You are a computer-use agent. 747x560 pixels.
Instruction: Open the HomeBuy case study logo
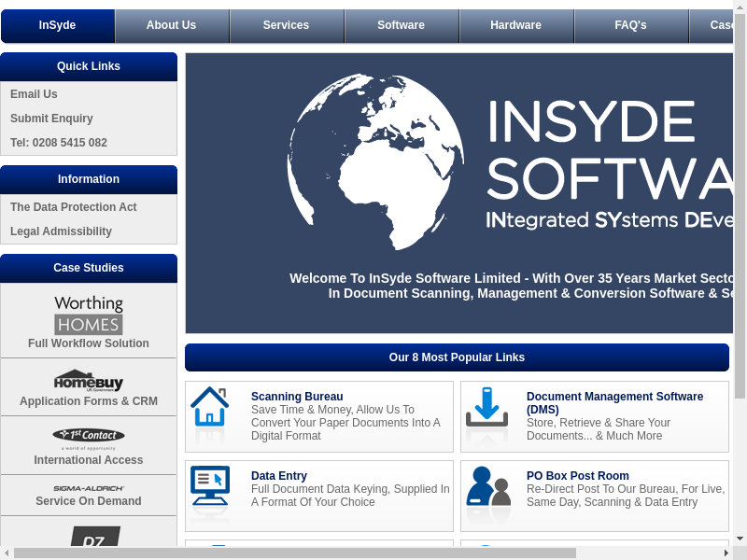[x=89, y=381]
